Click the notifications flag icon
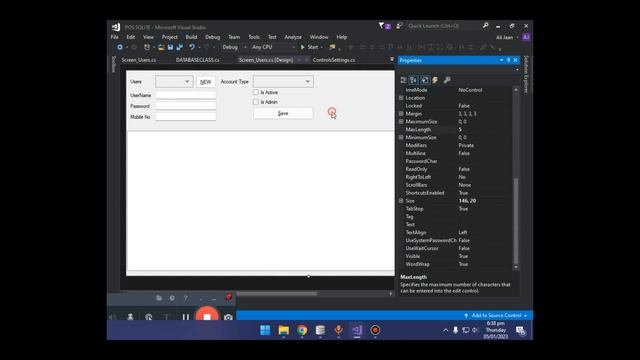This screenshot has width=640, height=360. point(382,26)
